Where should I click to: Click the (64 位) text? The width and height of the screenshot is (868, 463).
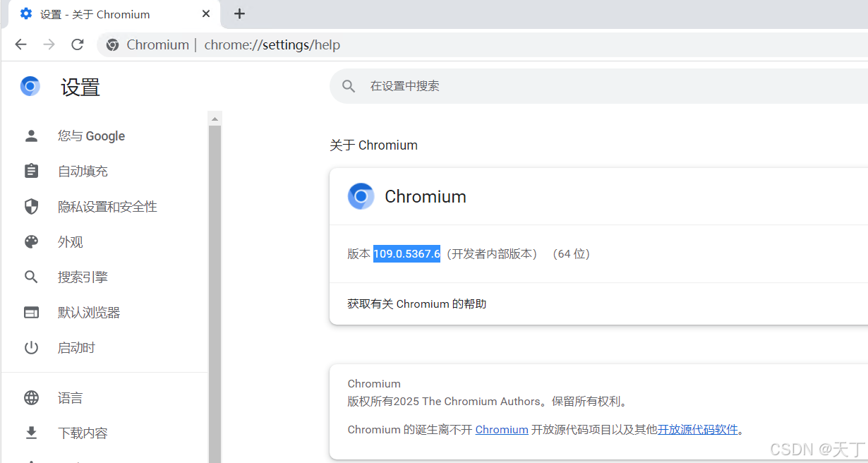tap(571, 254)
